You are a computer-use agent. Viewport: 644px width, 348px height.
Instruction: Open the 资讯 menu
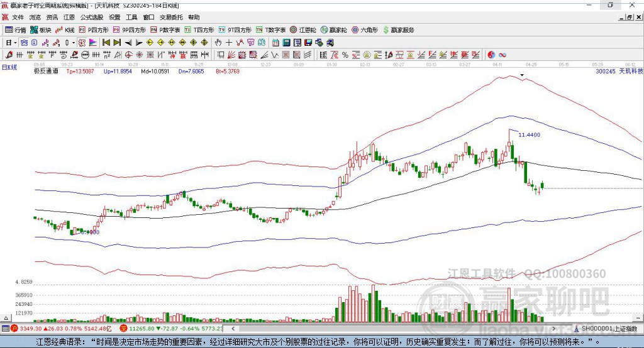[52, 17]
